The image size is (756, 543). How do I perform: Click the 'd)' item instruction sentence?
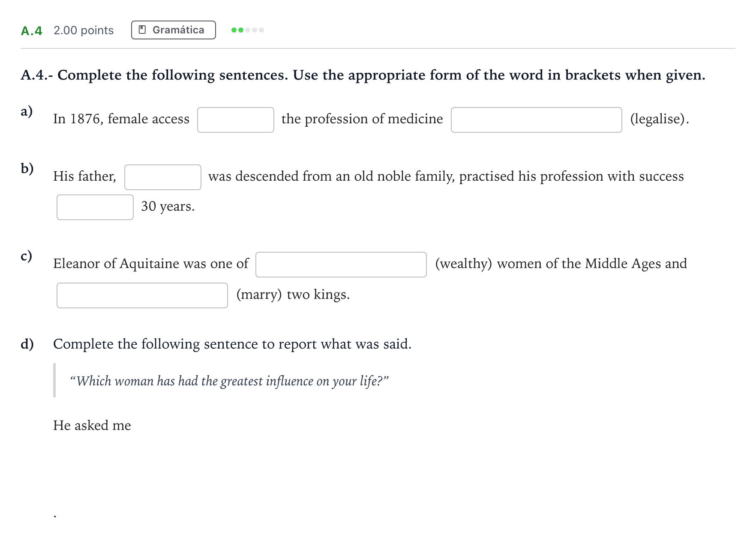(x=232, y=344)
